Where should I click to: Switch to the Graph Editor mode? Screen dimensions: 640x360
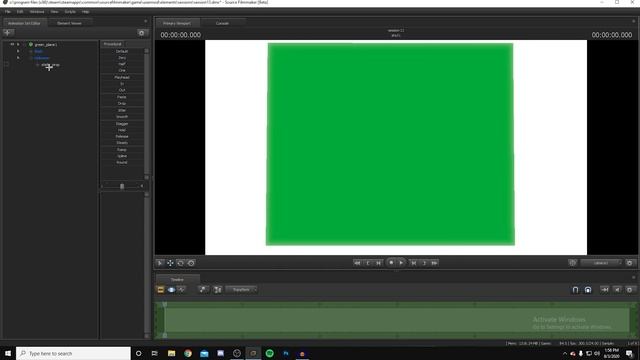point(182,290)
